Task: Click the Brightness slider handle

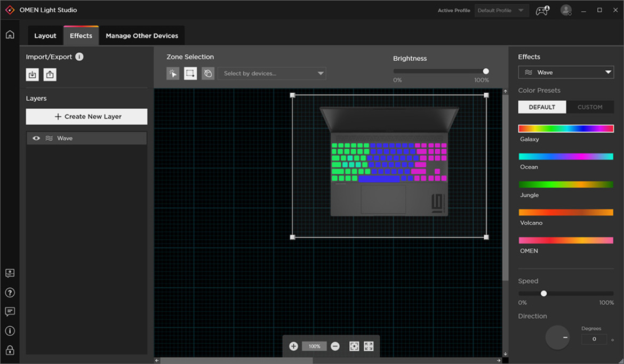Action: 486,71
